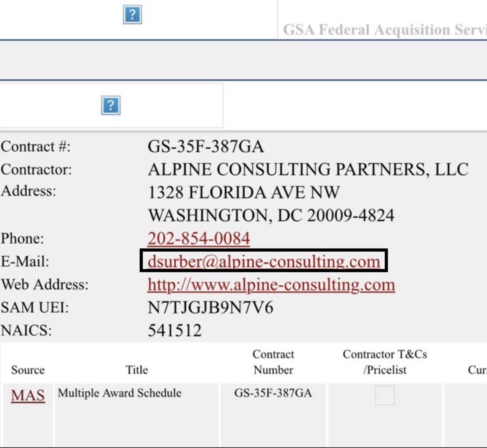Select the Multiple Award Schedule title cell
487x448 pixels.
coord(119,393)
